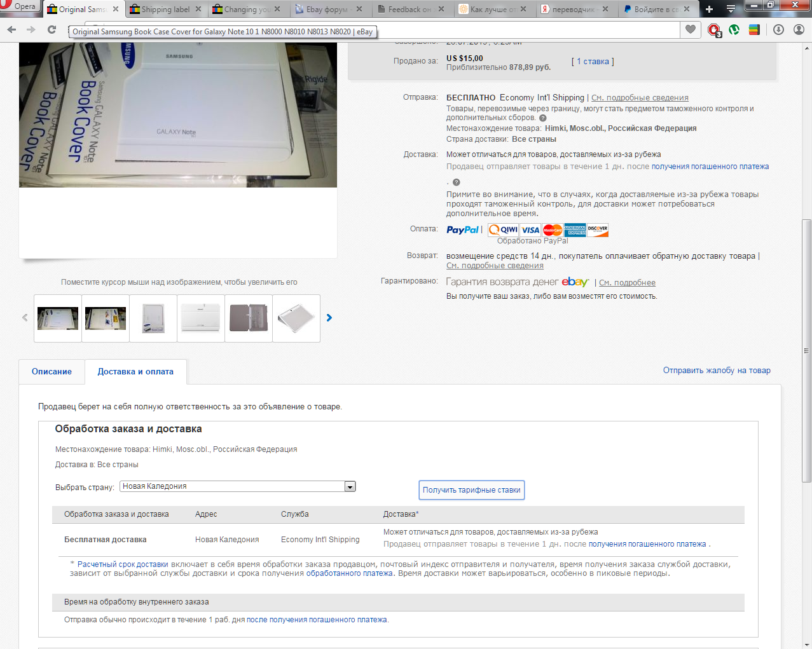The width and height of the screenshot is (812, 649).
Task: Click the main product image
Action: point(178,114)
